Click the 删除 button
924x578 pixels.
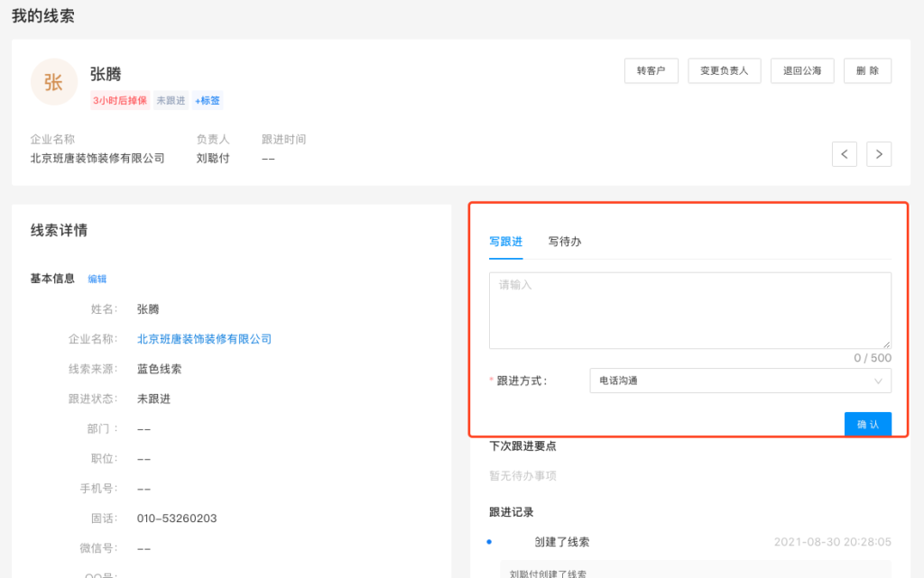[x=867, y=70]
